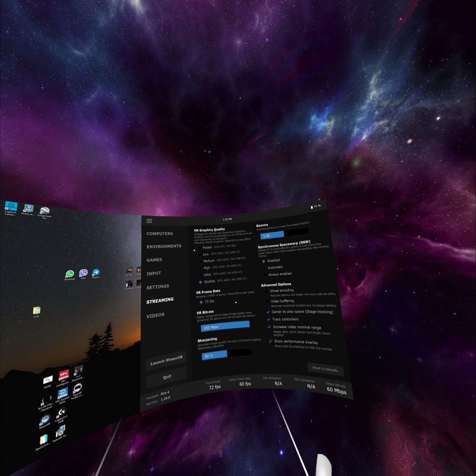Click the 60 fps video frame rate

[245, 384]
